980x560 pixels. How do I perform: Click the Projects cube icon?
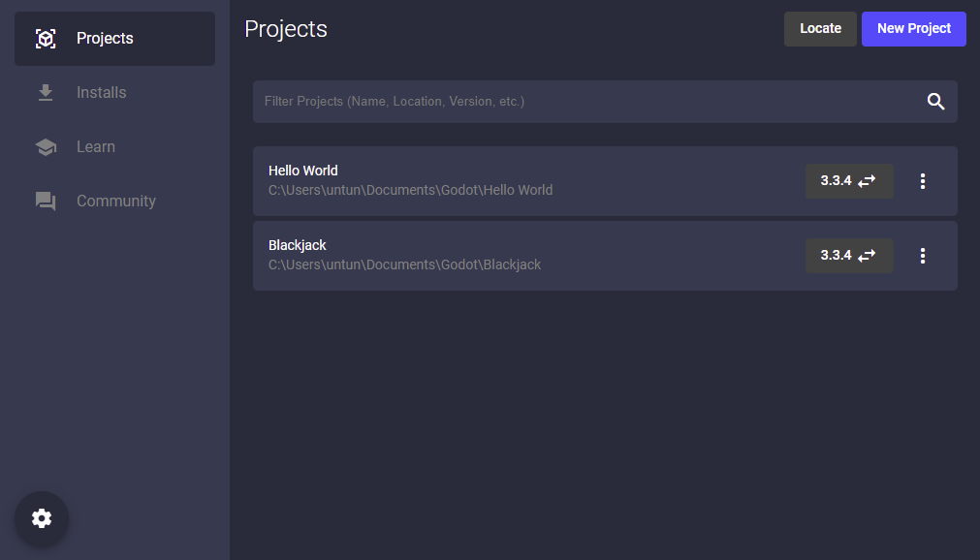click(46, 39)
